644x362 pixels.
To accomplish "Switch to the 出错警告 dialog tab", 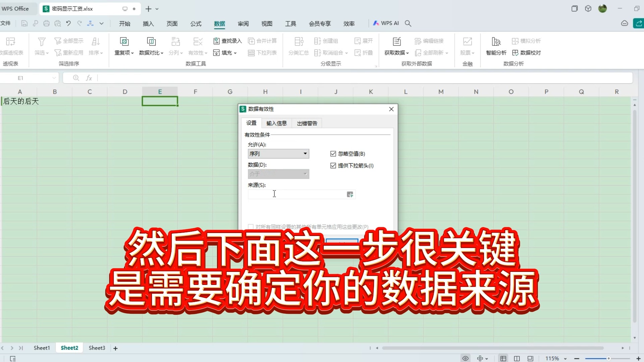I will (307, 123).
